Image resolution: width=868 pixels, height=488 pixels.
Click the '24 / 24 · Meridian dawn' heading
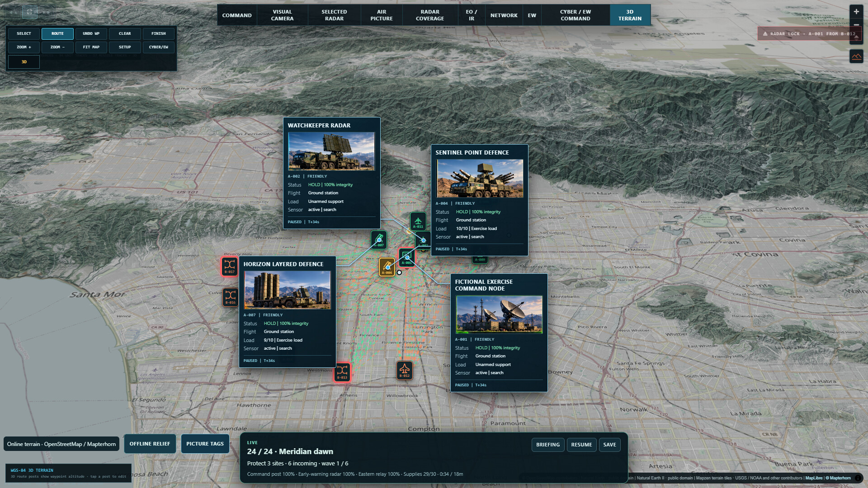(x=290, y=451)
